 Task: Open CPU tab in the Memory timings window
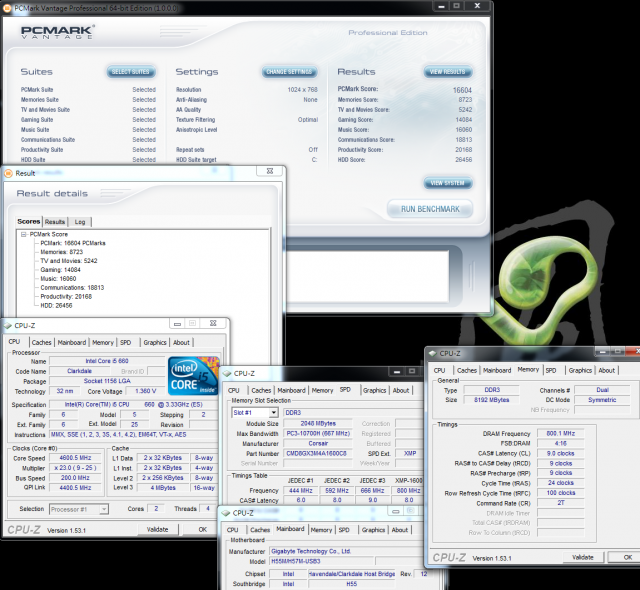(x=440, y=370)
